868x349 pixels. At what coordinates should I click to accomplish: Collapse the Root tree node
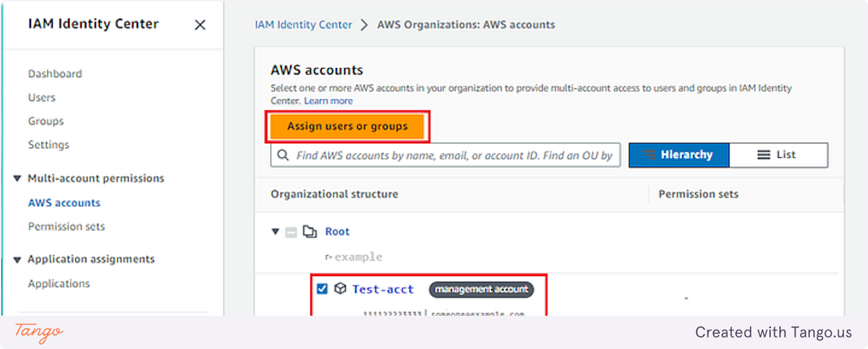point(275,232)
